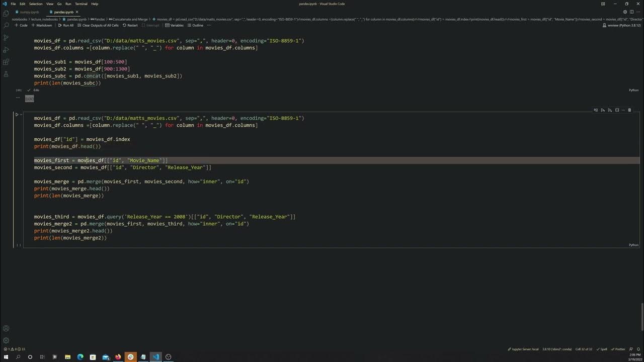Expand the Pandas breadcrumb heading
The image size is (644, 362).
pos(98,19)
